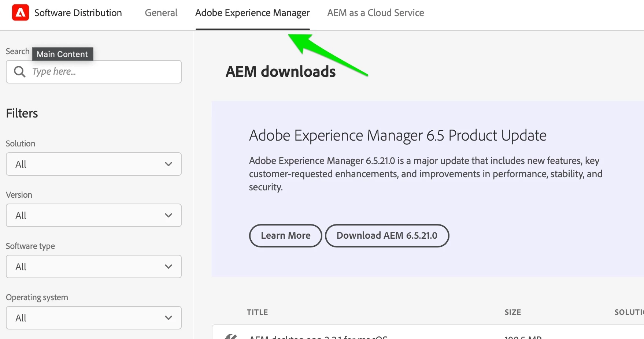Click the Software Distribution title link

click(x=78, y=13)
